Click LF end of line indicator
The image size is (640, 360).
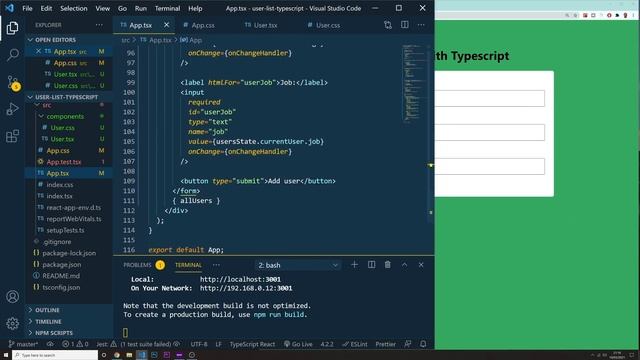click(218, 344)
